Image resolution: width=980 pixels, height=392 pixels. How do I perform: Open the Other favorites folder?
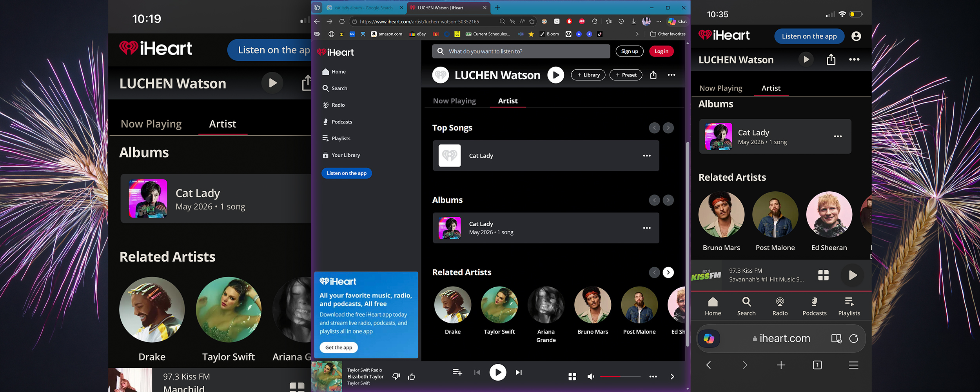click(668, 34)
